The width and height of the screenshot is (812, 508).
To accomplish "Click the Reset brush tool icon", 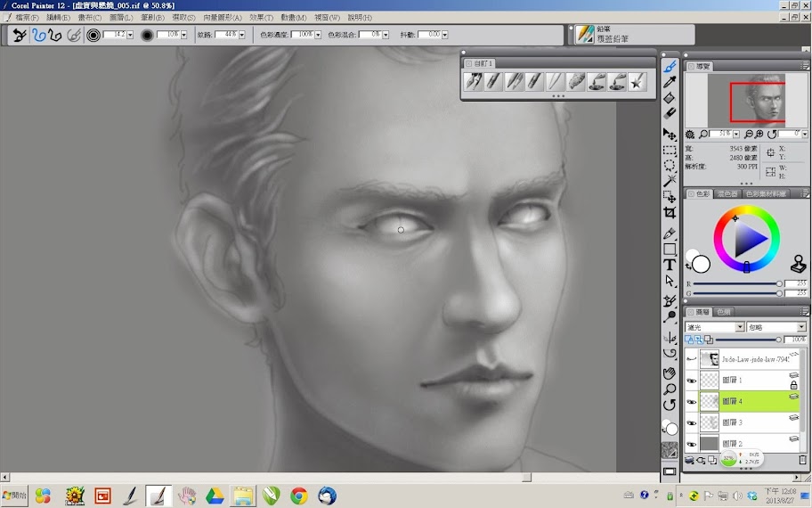I will pos(20,36).
